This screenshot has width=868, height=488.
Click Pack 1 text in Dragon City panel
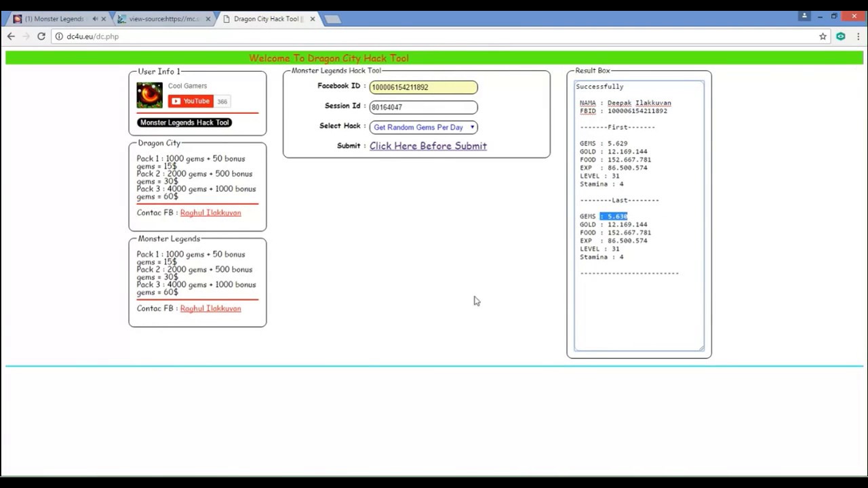pos(191,162)
